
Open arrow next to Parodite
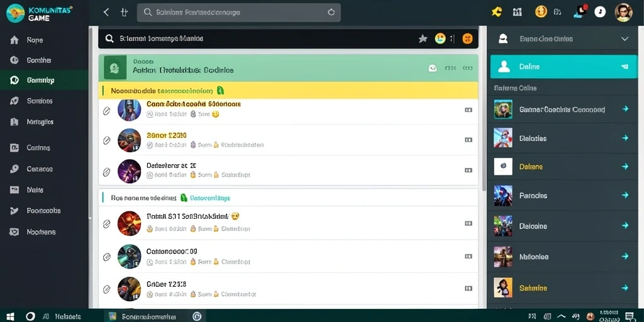coord(625,195)
